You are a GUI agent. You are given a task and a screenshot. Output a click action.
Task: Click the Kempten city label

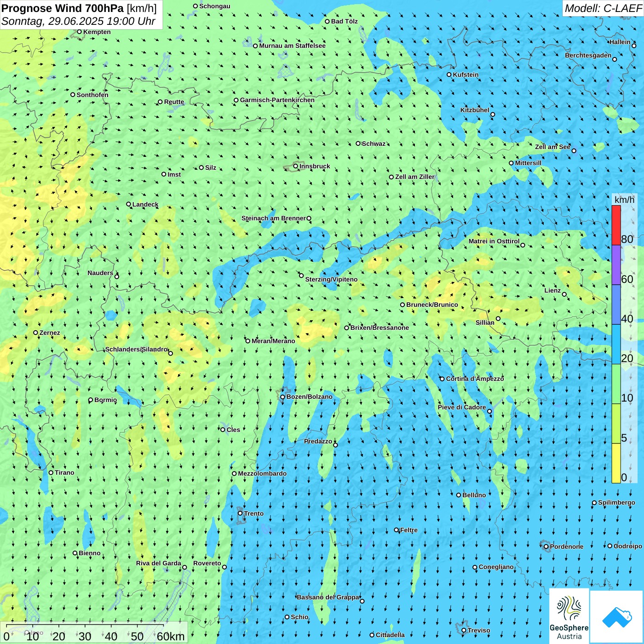[x=97, y=32]
